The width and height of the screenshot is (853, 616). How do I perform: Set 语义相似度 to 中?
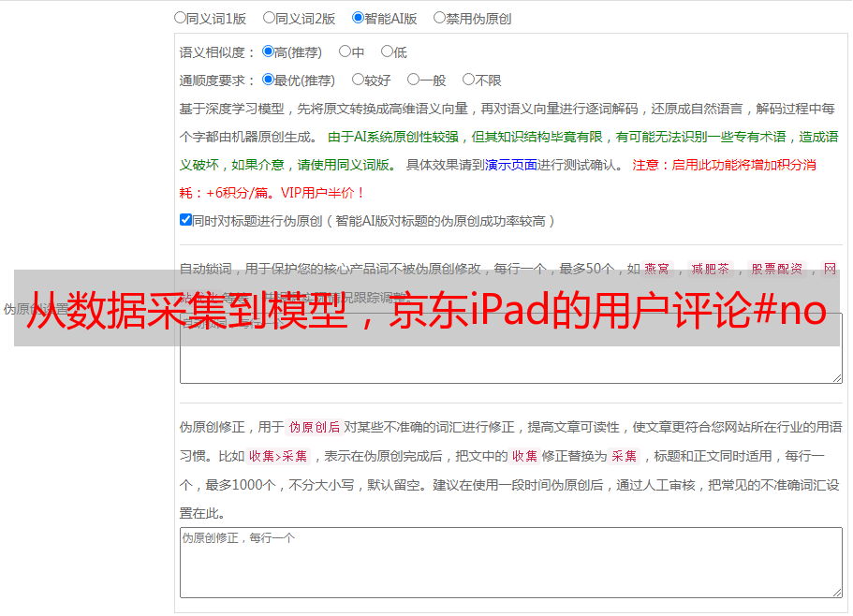(x=345, y=51)
